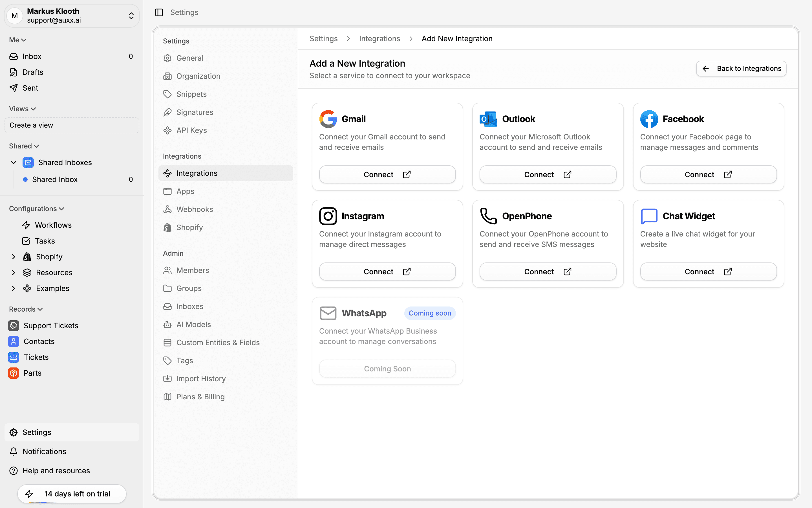
Task: Click the Notifications bell icon
Action: point(14,452)
